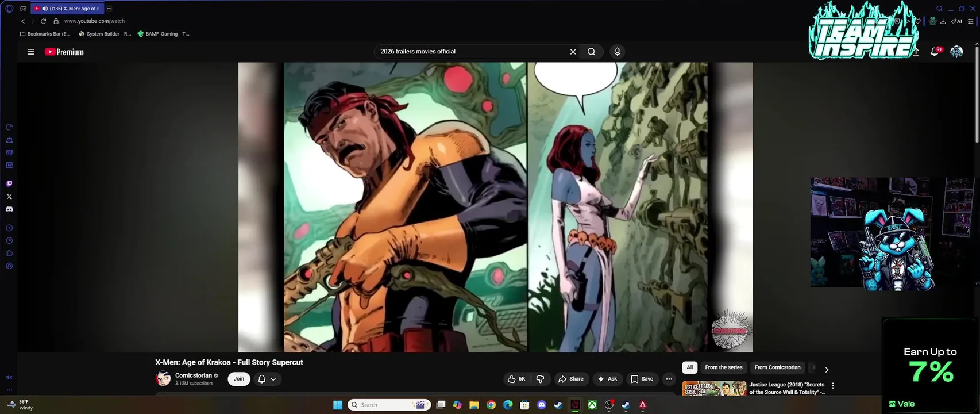View site security lock info
980x414 pixels.
pyautogui.click(x=56, y=21)
